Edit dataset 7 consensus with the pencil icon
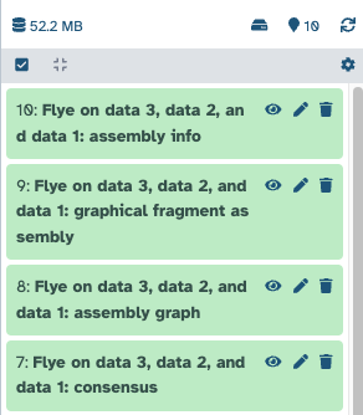The width and height of the screenshot is (364, 416). point(300,362)
